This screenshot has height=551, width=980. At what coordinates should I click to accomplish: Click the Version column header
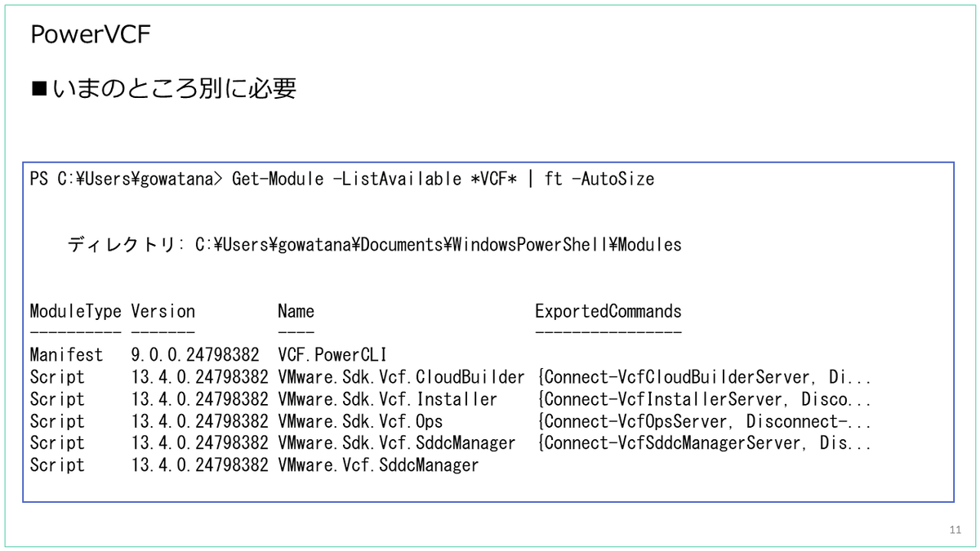(x=163, y=311)
